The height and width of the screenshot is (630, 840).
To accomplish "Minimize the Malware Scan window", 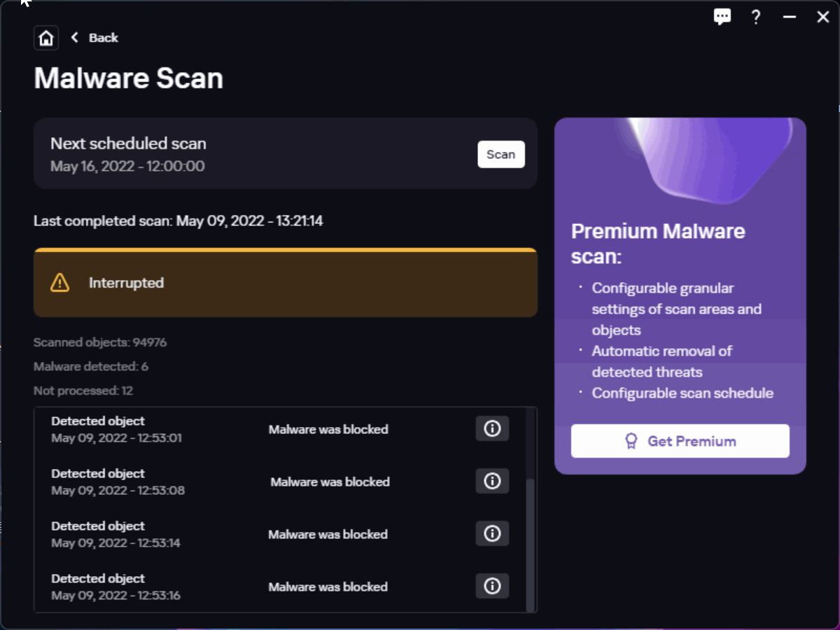I will click(790, 17).
